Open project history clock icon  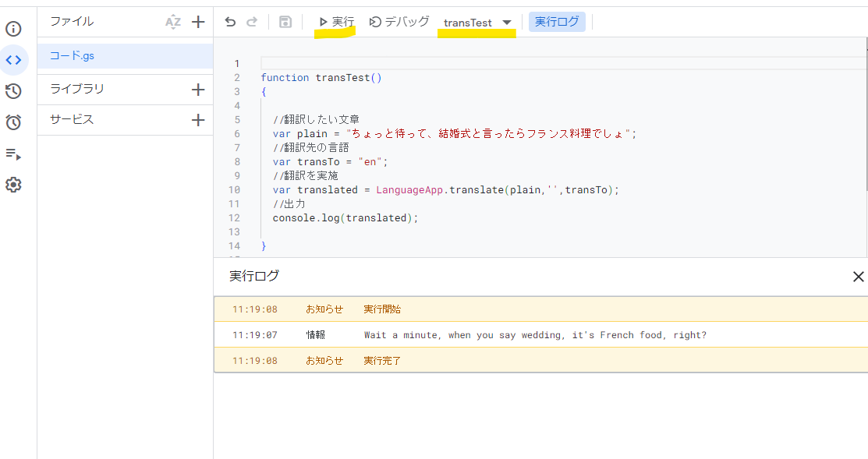[13, 91]
